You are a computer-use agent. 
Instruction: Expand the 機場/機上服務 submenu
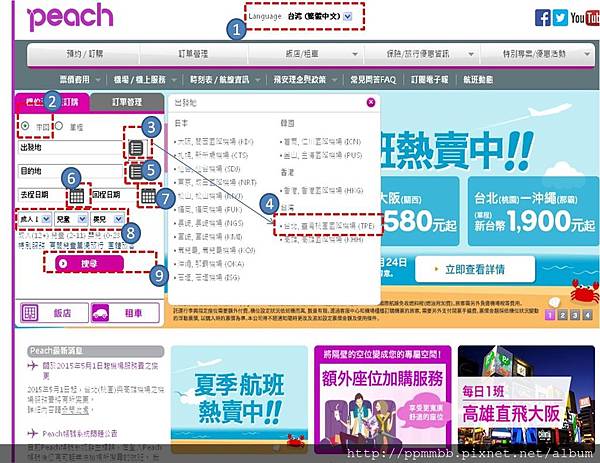[174, 80]
